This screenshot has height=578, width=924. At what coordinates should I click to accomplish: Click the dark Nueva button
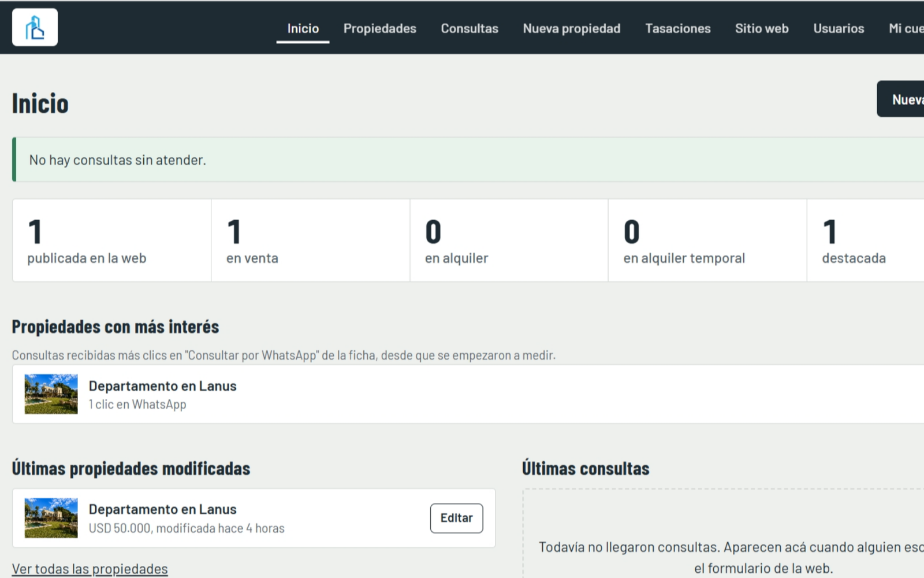[901, 99]
